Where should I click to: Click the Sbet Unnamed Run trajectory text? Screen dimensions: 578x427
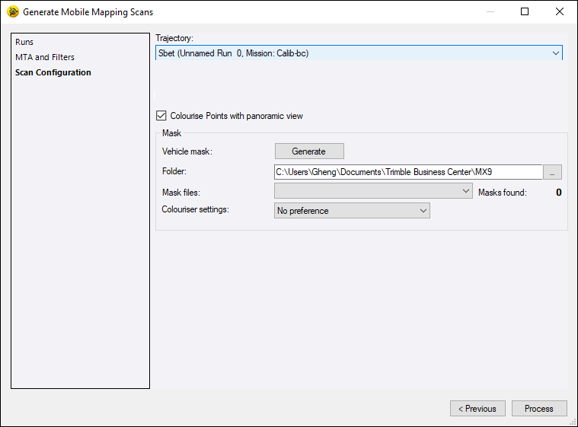click(x=233, y=53)
